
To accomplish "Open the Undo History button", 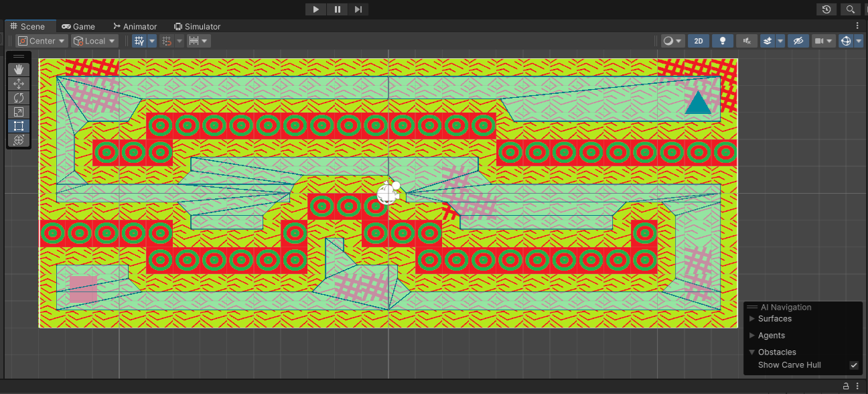I will [826, 9].
